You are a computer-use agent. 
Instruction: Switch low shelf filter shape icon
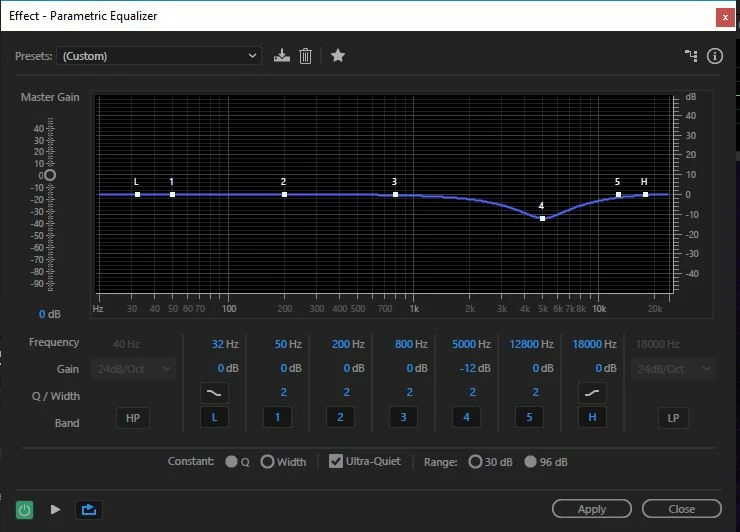click(x=214, y=393)
